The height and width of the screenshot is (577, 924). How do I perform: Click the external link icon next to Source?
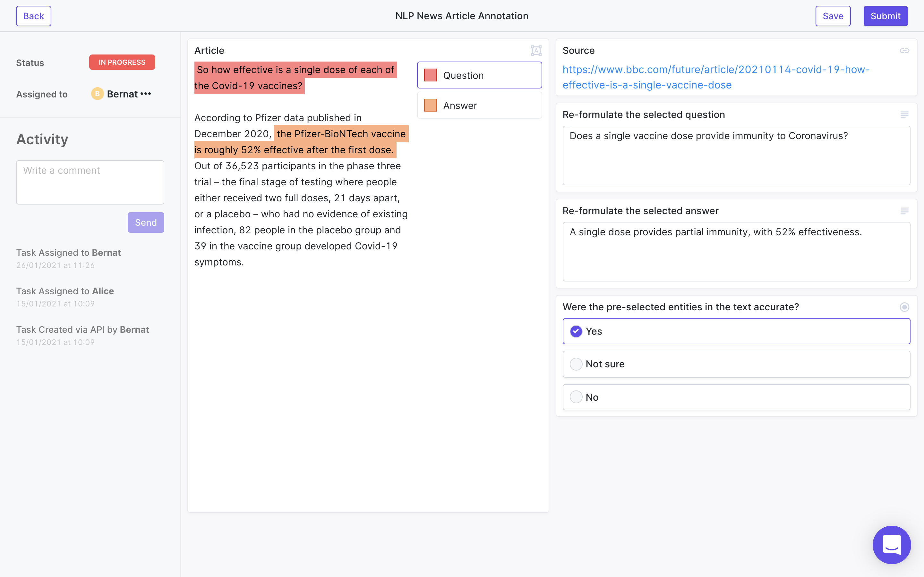click(x=904, y=51)
